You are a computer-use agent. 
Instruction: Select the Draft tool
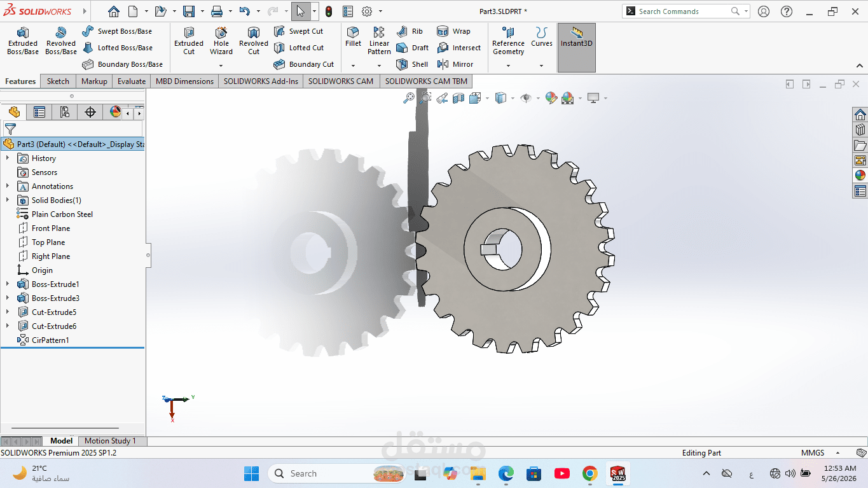(412, 48)
